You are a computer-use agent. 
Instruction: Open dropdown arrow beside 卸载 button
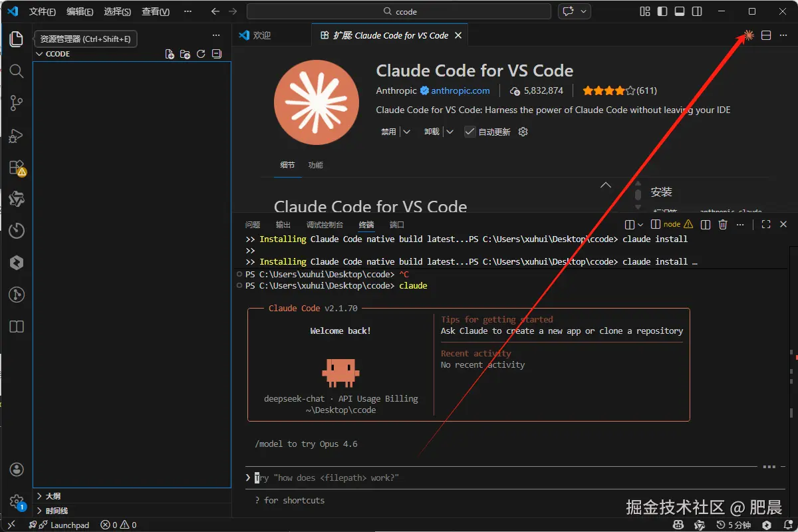450,132
